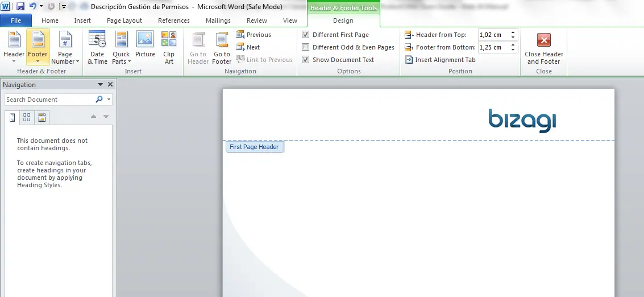Viewport: 644px width, 297px height.
Task: Open the References tab
Action: [x=174, y=20]
